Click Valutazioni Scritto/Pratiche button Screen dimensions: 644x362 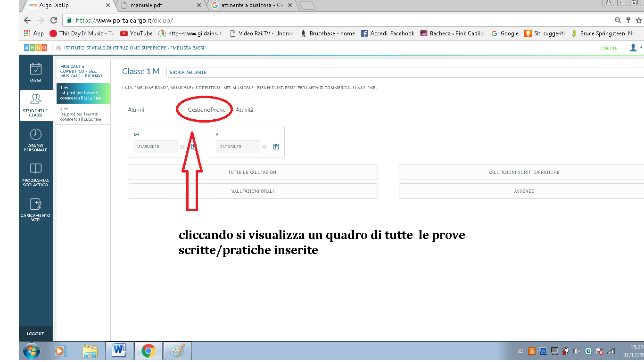[x=521, y=173]
